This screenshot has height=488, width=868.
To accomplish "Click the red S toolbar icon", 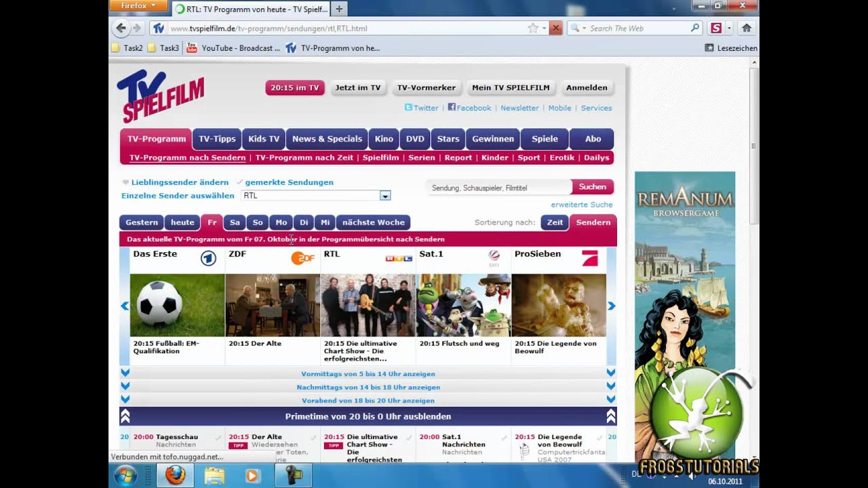I will pyautogui.click(x=716, y=28).
